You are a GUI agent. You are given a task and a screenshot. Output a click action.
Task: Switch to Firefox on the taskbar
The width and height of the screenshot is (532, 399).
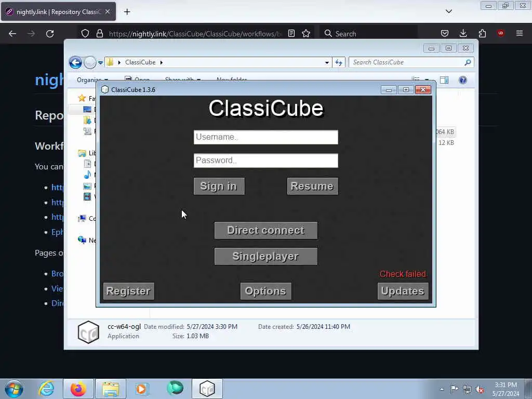(x=78, y=389)
